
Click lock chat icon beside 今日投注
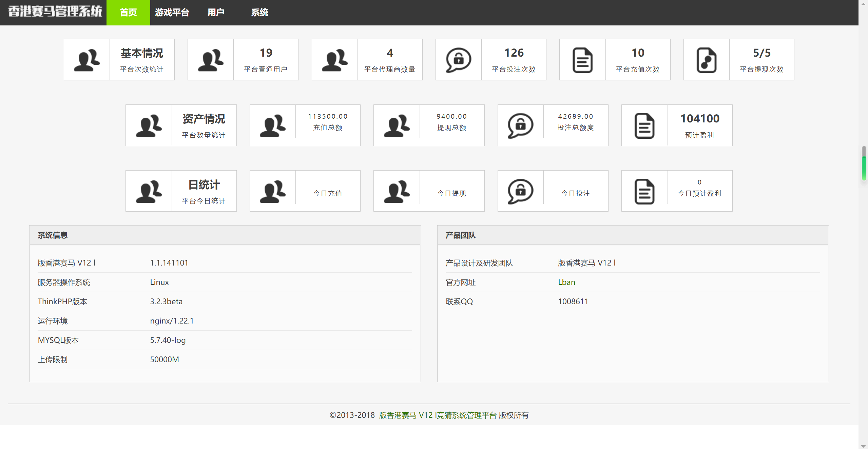[520, 191]
